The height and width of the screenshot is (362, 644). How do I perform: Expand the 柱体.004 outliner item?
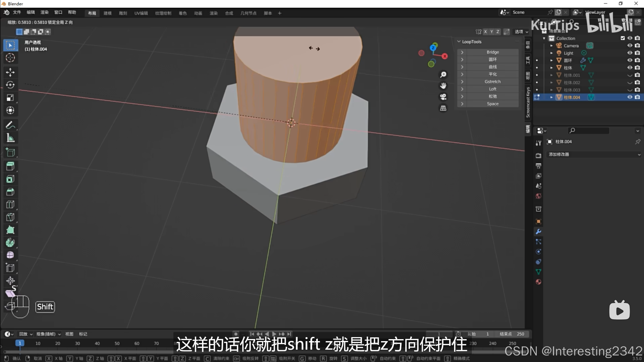click(x=551, y=97)
